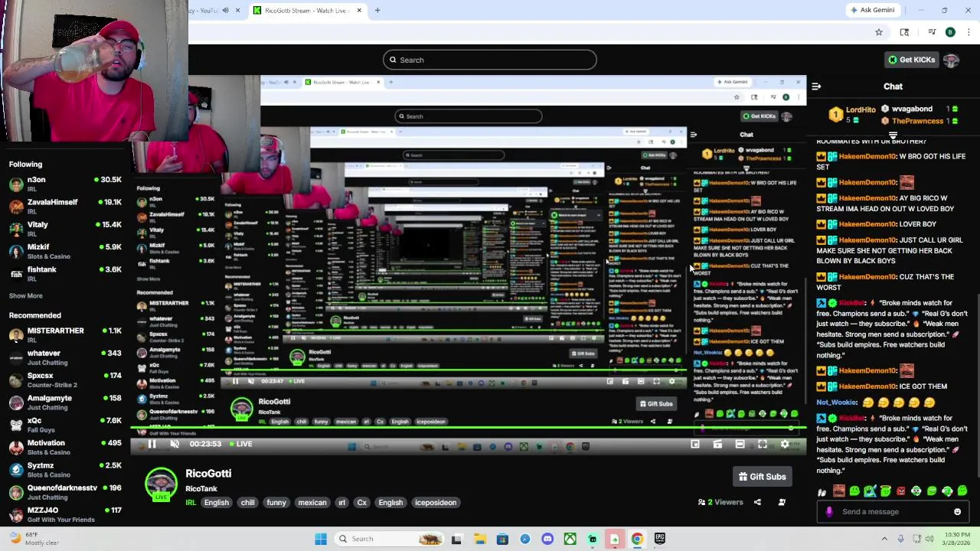Open the Windows Start menu
Image resolution: width=980 pixels, height=551 pixels.
coord(321,539)
